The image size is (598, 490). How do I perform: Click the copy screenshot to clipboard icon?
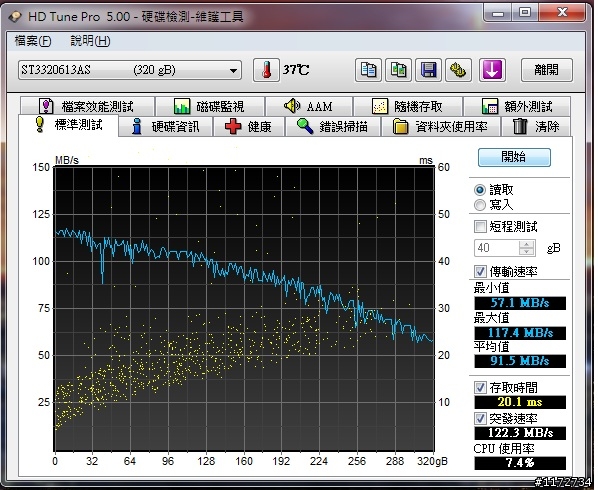tap(398, 70)
